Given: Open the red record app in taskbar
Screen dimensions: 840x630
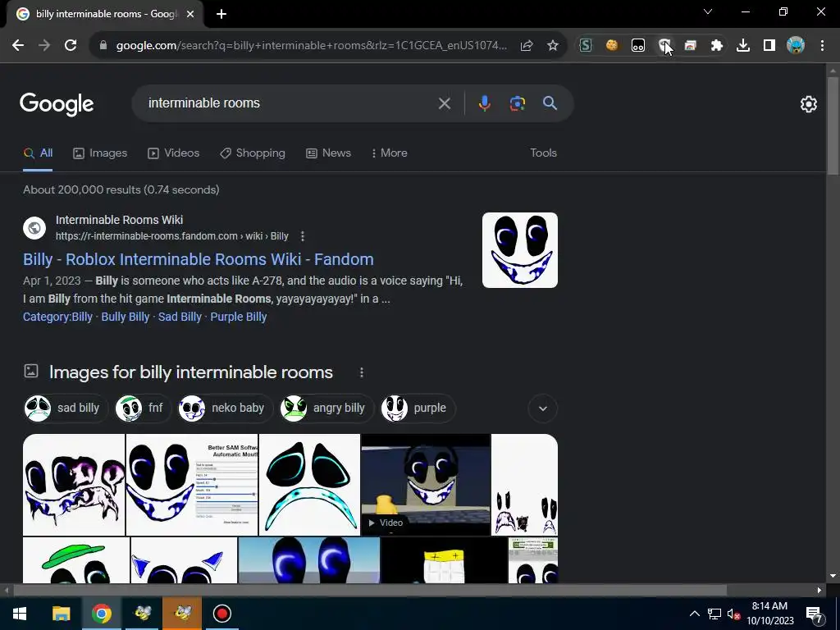Looking at the screenshot, I should (x=221, y=614).
